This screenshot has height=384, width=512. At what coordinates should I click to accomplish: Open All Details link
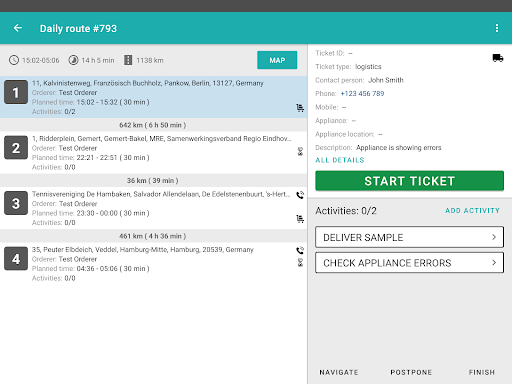340,160
